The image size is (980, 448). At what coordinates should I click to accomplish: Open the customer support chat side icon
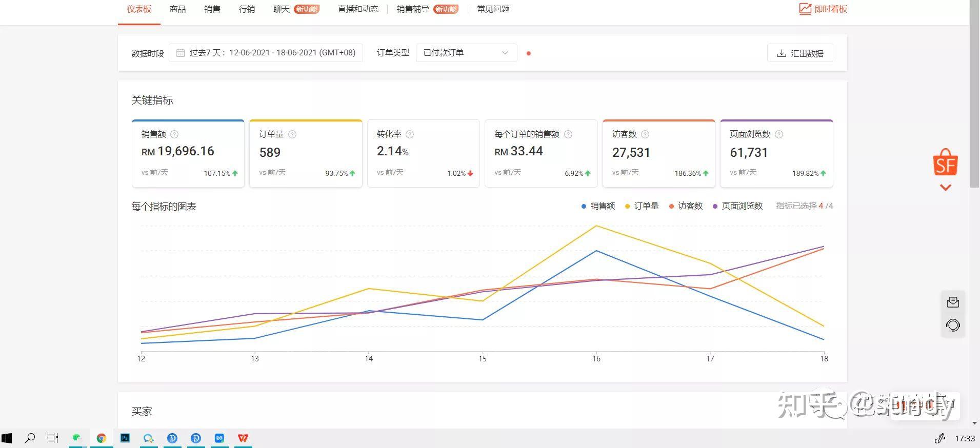pyautogui.click(x=953, y=325)
